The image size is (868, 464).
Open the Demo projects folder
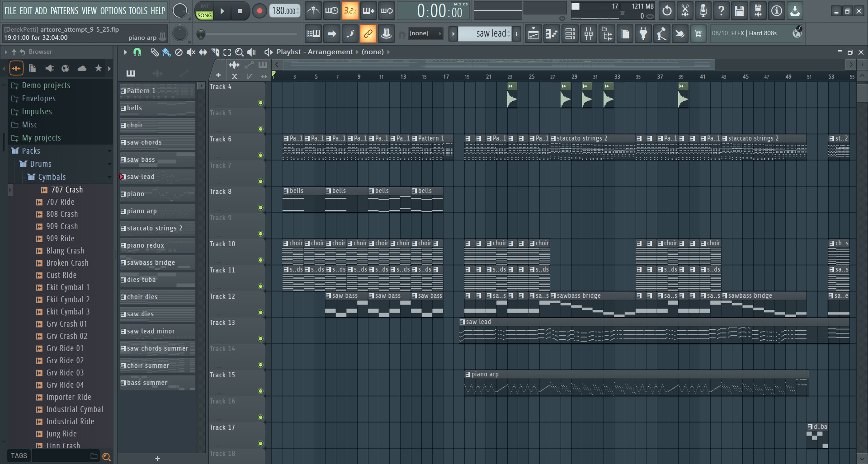coord(46,85)
